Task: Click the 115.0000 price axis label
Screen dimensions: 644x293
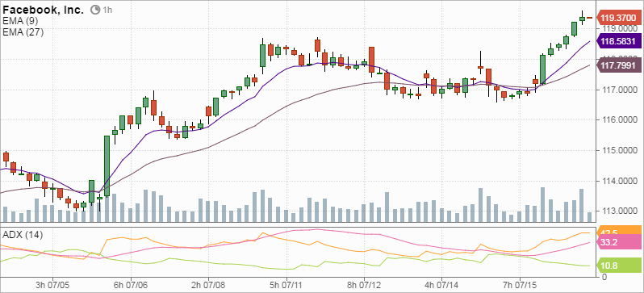Action: 620,150
